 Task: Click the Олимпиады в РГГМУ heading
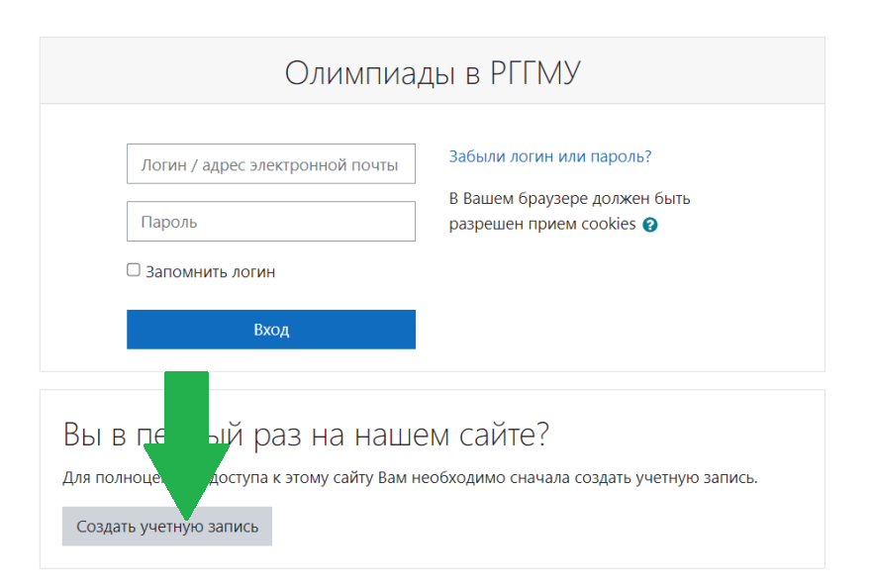tap(433, 73)
